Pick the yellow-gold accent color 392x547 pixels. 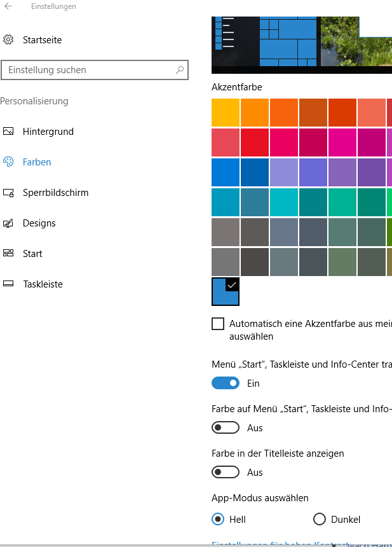[226, 113]
